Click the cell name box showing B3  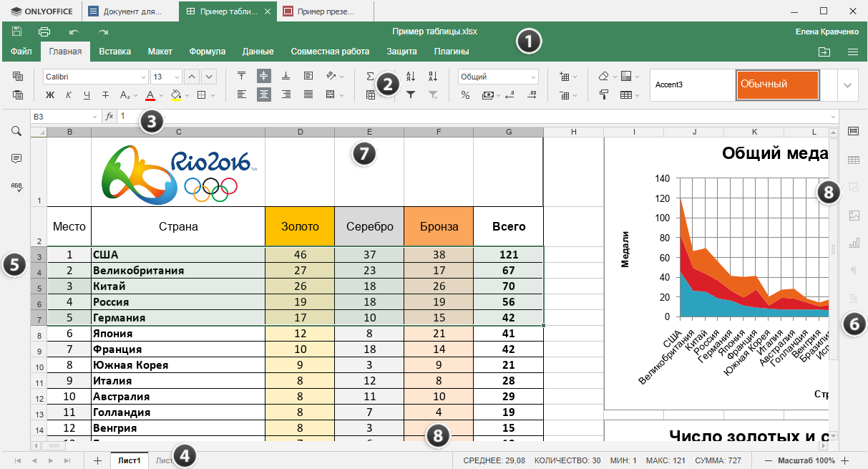coord(64,116)
